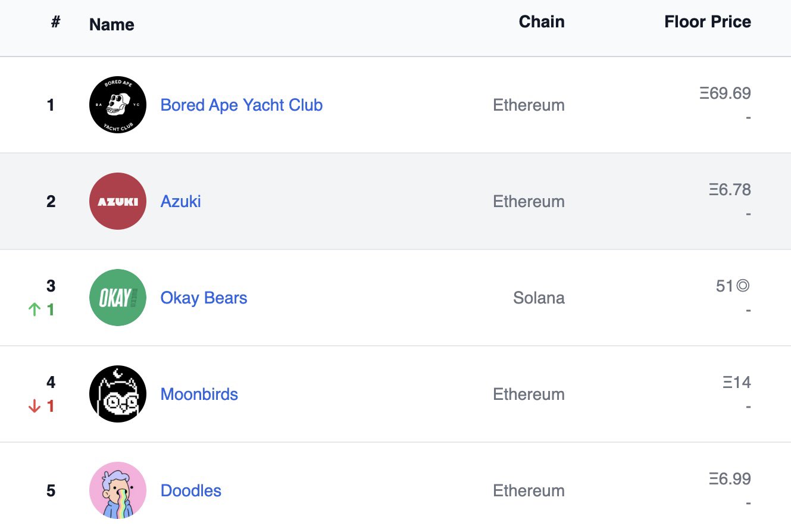Click the Ξ14 Moonbirds floor price
The height and width of the screenshot is (532, 791).
737,383
